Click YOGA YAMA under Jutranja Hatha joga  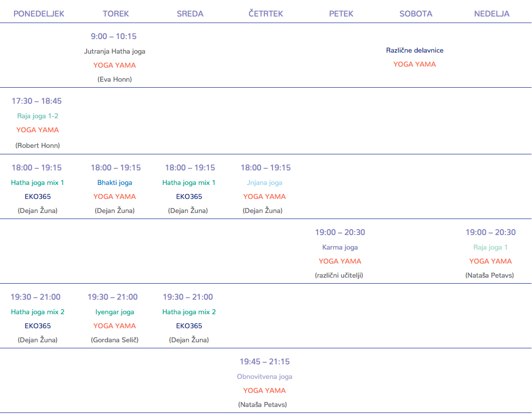tap(115, 65)
